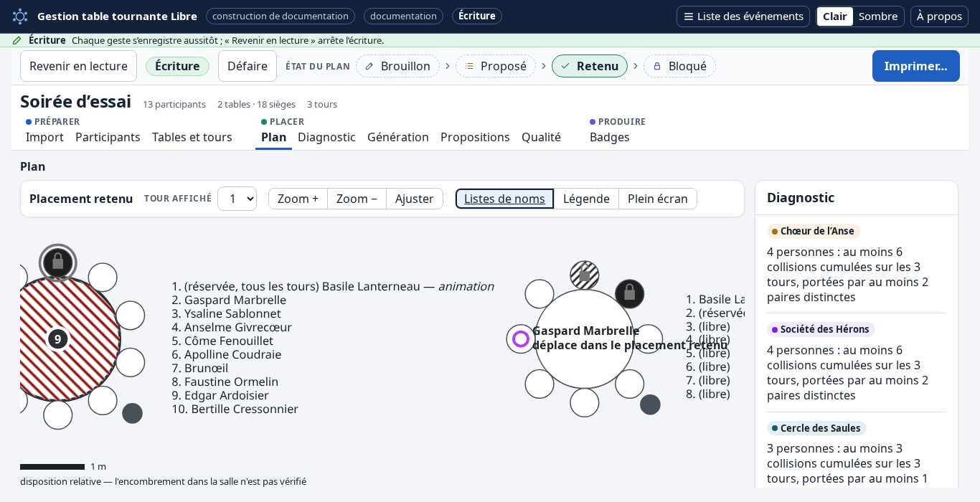Open the Badges tab
Viewport: 980px width, 502px height.
click(610, 137)
